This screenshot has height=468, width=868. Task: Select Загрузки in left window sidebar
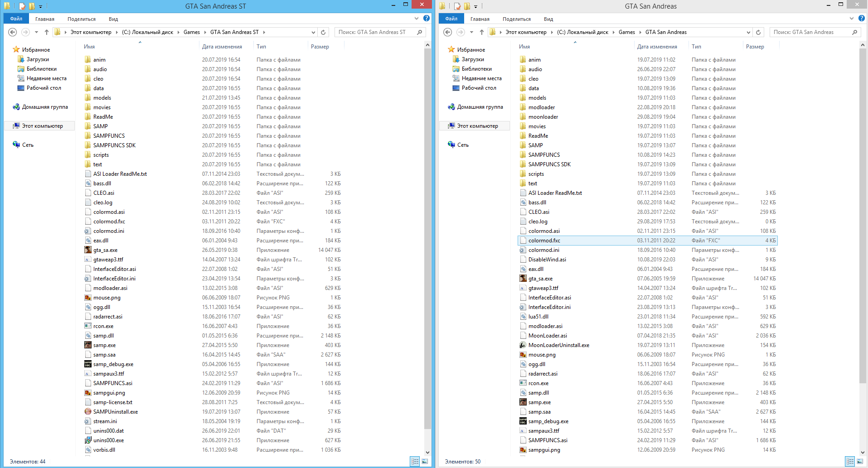tap(38, 59)
